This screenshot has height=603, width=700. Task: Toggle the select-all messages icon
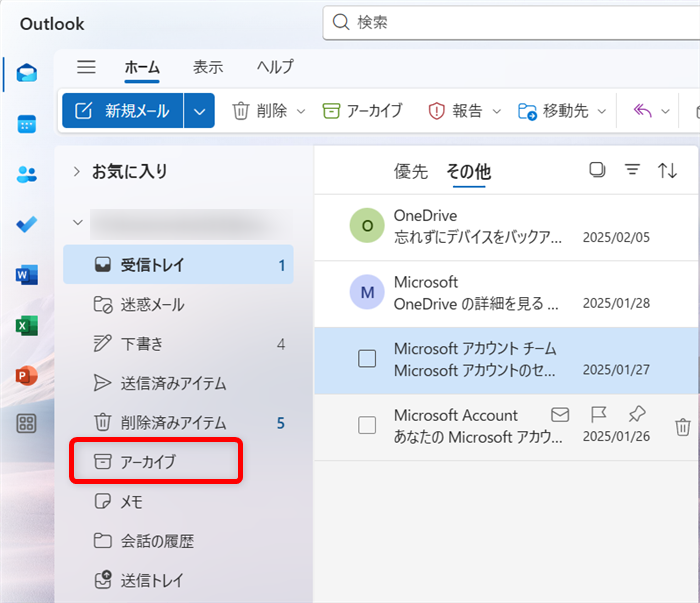pos(597,170)
